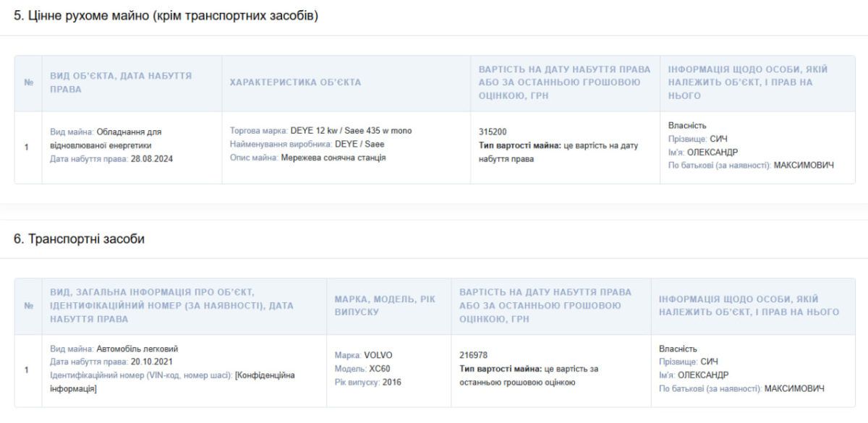Image resolution: width=868 pixels, height=423 pixels.
Task: Click owner patronymic 'МАКСИМОВИЧ' in vehicle row
Action: click(x=794, y=388)
